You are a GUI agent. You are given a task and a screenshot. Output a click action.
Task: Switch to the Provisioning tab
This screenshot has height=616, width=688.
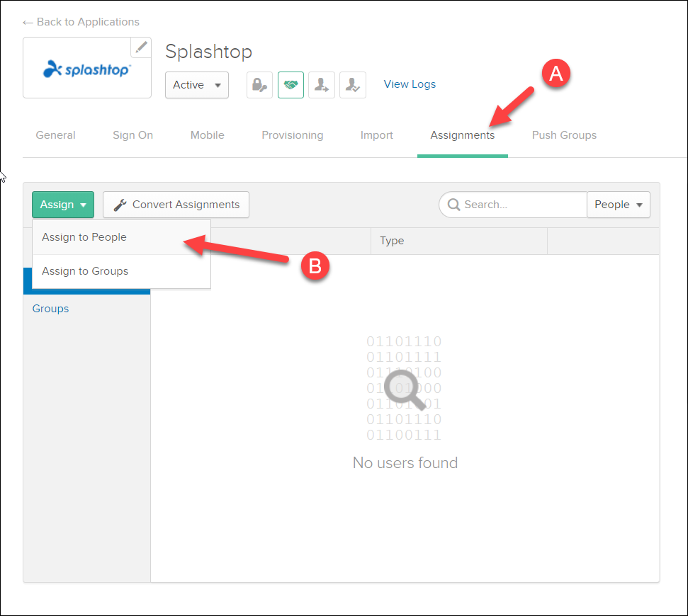pyautogui.click(x=292, y=135)
